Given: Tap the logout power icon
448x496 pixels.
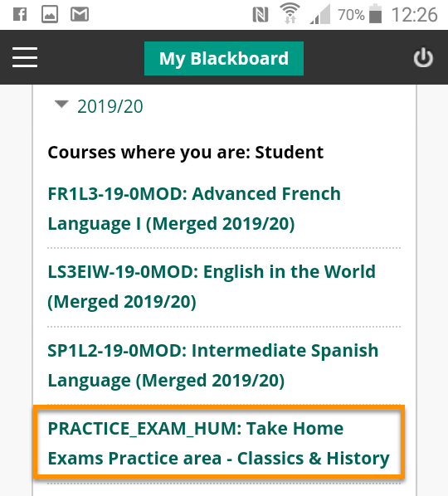Looking at the screenshot, I should (x=423, y=57).
